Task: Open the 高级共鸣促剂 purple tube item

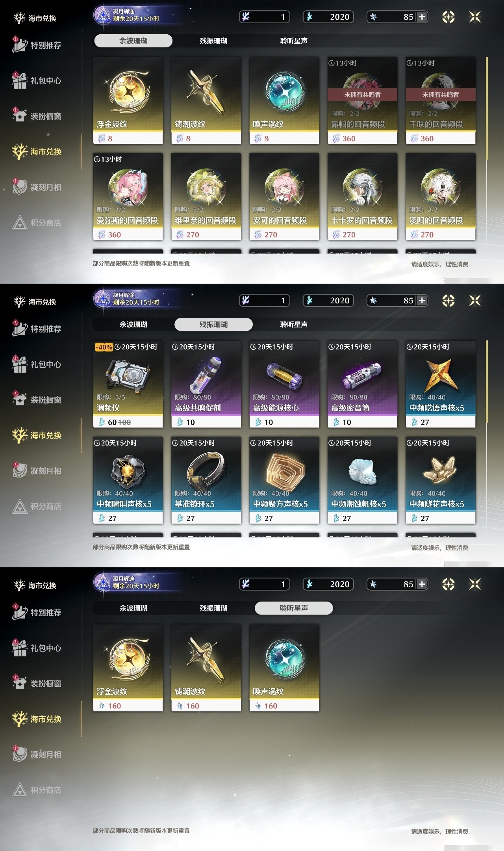Action: pyautogui.click(x=206, y=384)
